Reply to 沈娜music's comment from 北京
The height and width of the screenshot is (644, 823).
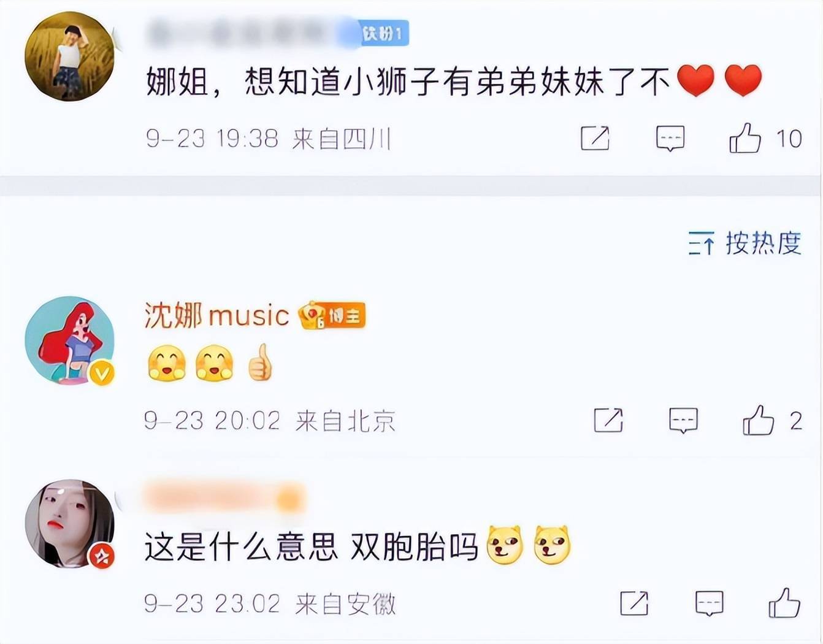(x=683, y=421)
